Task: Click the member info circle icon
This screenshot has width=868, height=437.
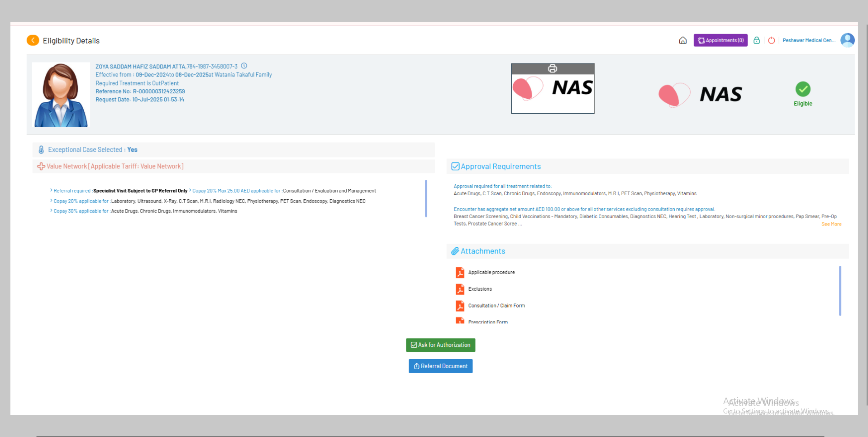Action: pos(244,66)
